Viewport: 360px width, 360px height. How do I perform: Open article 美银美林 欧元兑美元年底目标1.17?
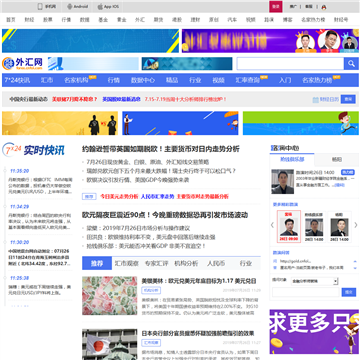click(199, 281)
